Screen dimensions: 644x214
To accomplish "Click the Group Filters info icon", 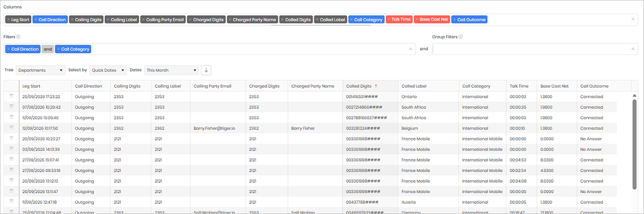I will pyautogui.click(x=461, y=37).
